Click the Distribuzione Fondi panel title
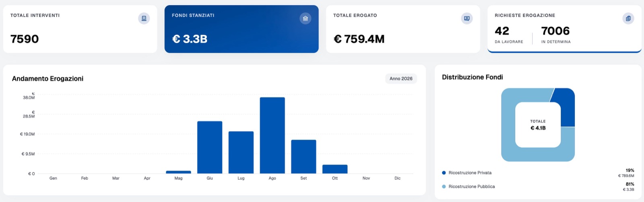Viewport: 644px width, 202px height. pyautogui.click(x=473, y=77)
